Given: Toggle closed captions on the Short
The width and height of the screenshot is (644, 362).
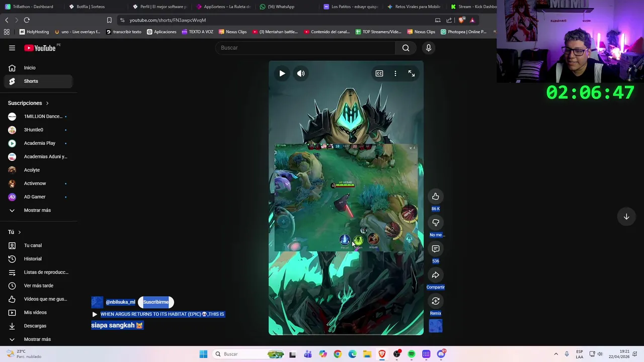Looking at the screenshot, I should [x=379, y=73].
